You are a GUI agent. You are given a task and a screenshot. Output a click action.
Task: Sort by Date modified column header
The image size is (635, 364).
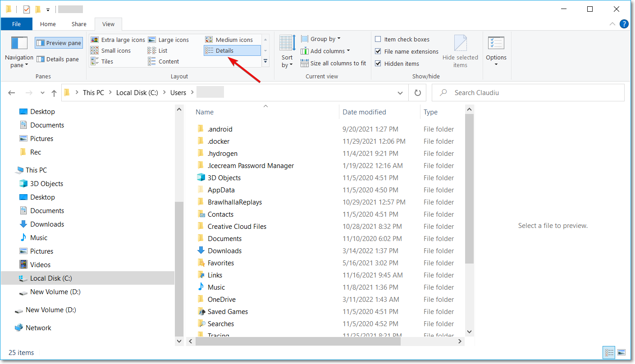click(364, 112)
